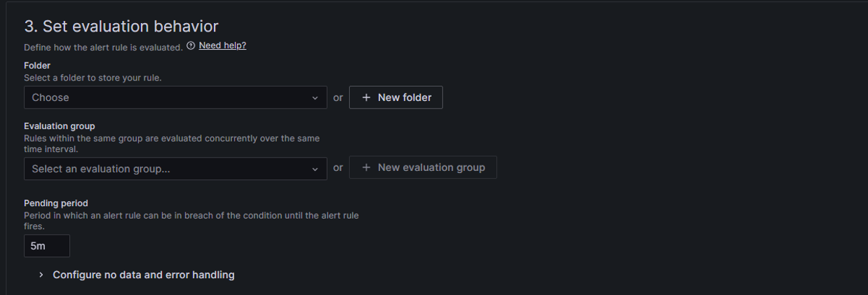Screen dimensions: 868x295
Task: Expand Configure no data and error handling
Action: (143, 275)
